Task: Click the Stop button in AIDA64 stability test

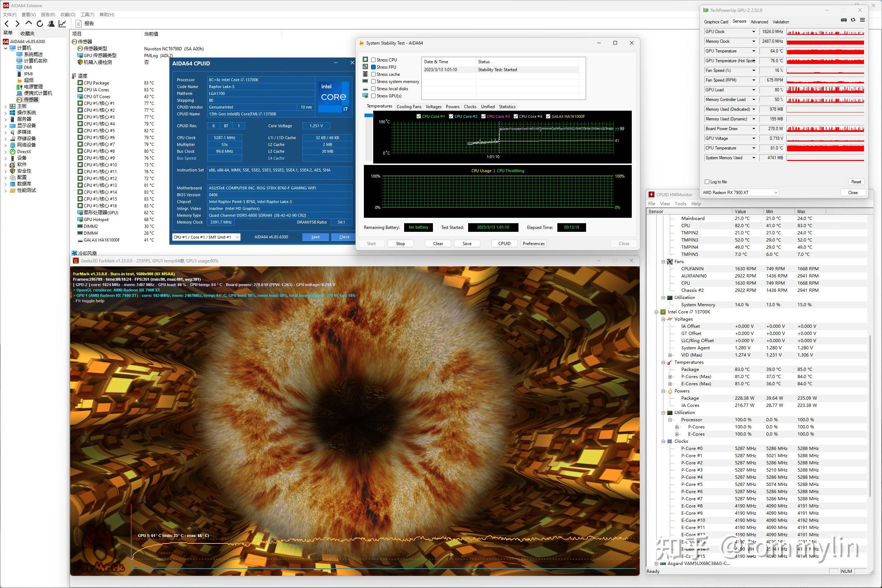Action: 400,243
